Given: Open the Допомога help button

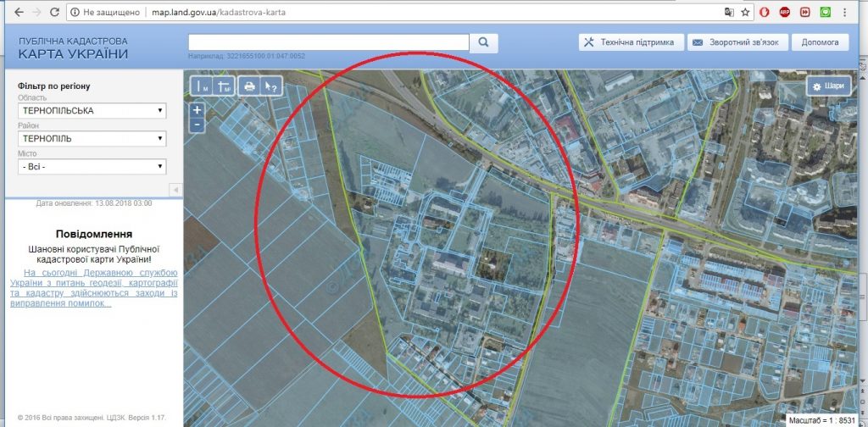Looking at the screenshot, I should click(x=819, y=42).
